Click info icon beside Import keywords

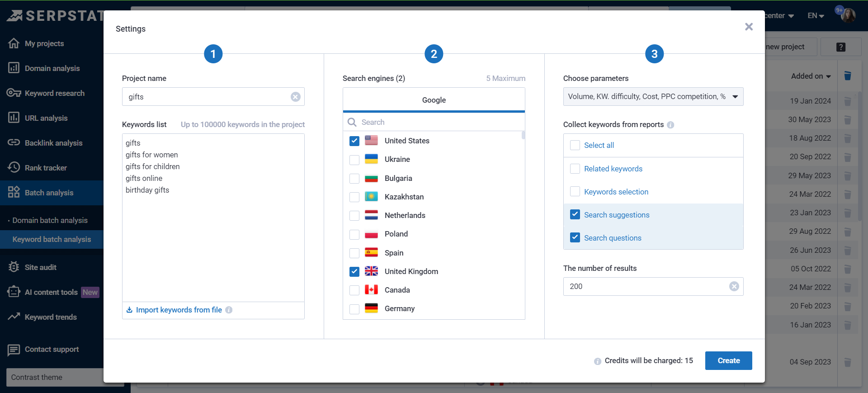pos(229,310)
